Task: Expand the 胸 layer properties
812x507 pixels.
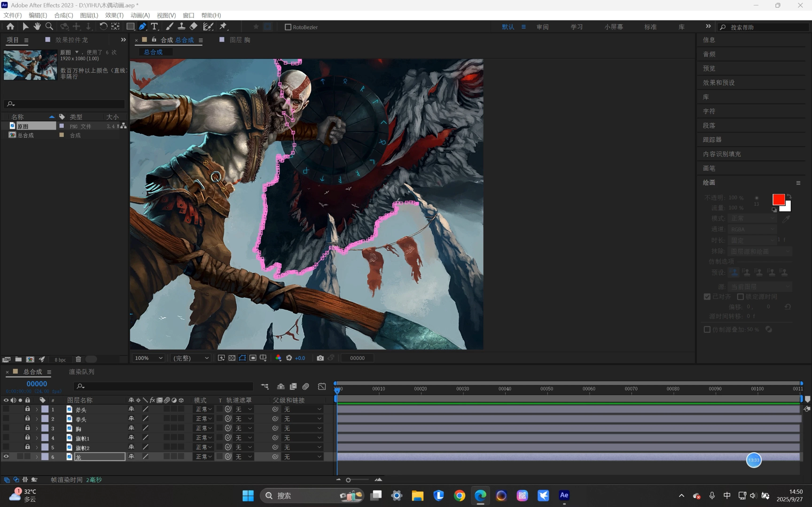Action: [x=37, y=428]
